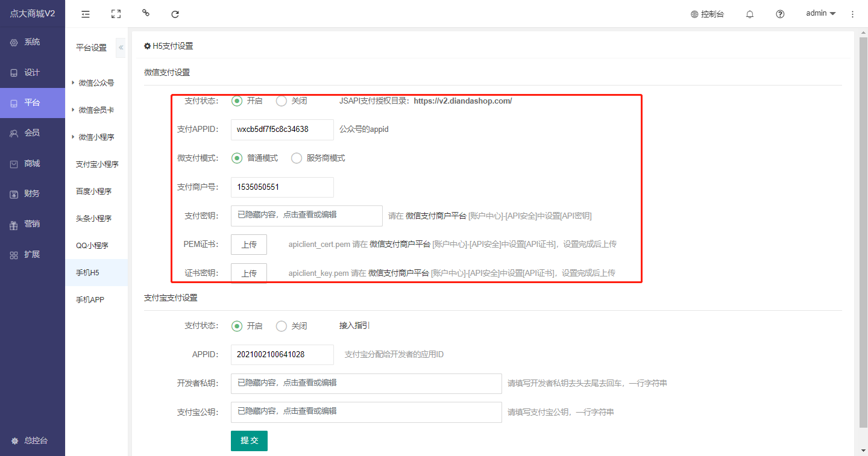This screenshot has width=868, height=456.
Task: Click the 支付商户号 input field
Action: pyautogui.click(x=282, y=187)
